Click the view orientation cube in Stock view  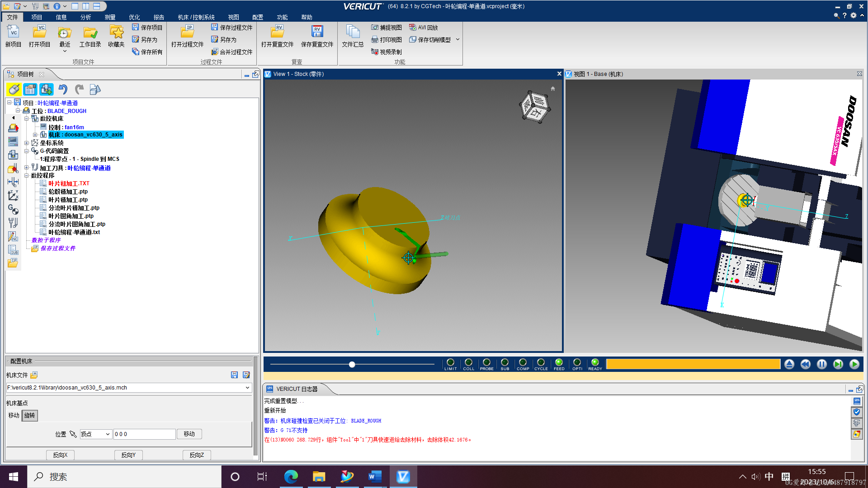pyautogui.click(x=534, y=107)
